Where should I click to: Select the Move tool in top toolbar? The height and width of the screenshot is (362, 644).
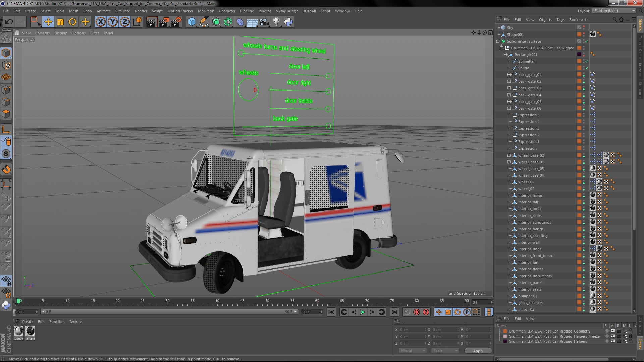pos(48,22)
